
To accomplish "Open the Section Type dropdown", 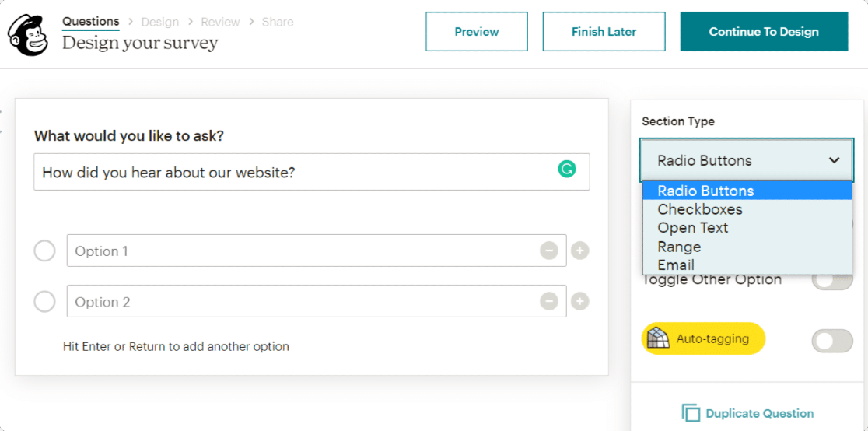I will (746, 160).
